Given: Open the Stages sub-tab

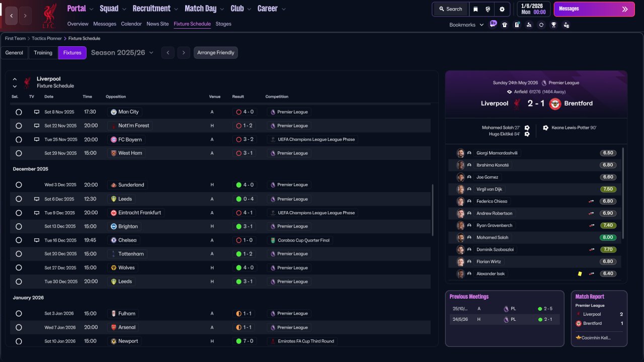Looking at the screenshot, I should pyautogui.click(x=223, y=24).
